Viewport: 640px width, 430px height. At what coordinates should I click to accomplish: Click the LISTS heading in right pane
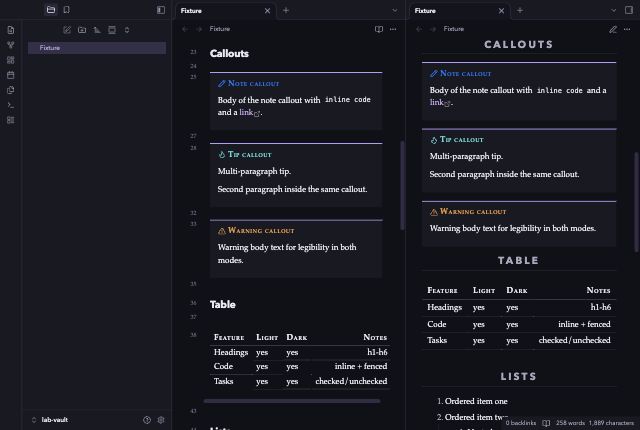tap(518, 376)
